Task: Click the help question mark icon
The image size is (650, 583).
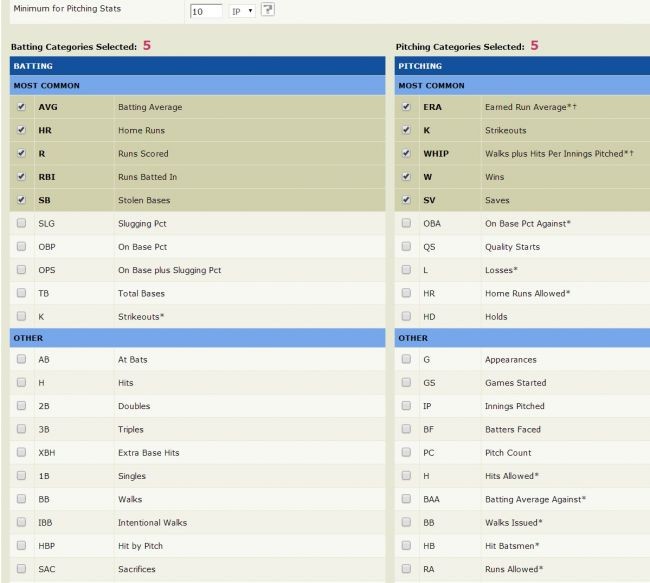Action: click(x=268, y=9)
